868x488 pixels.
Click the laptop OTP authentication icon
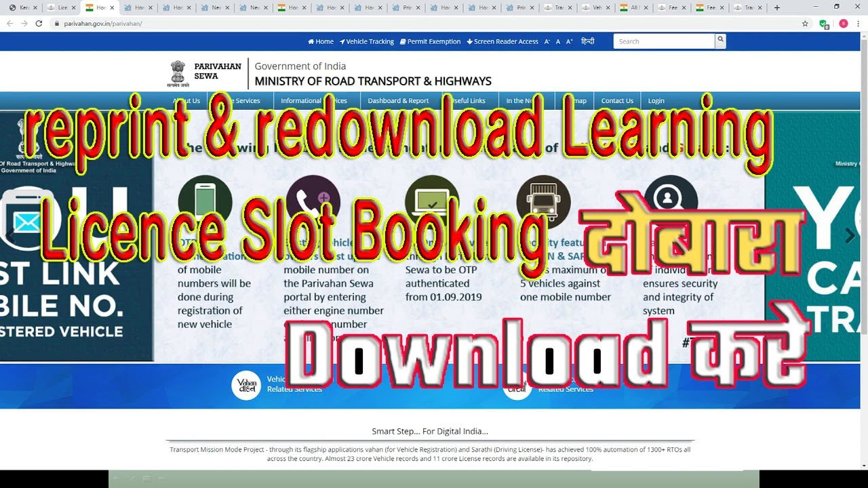click(432, 201)
